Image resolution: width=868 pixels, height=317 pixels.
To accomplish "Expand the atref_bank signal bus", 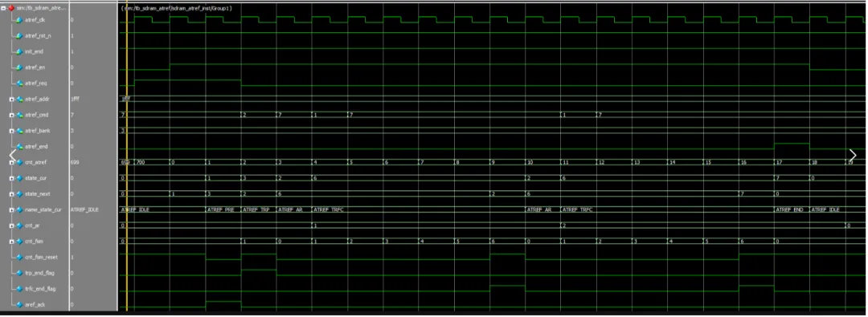I will [x=11, y=131].
